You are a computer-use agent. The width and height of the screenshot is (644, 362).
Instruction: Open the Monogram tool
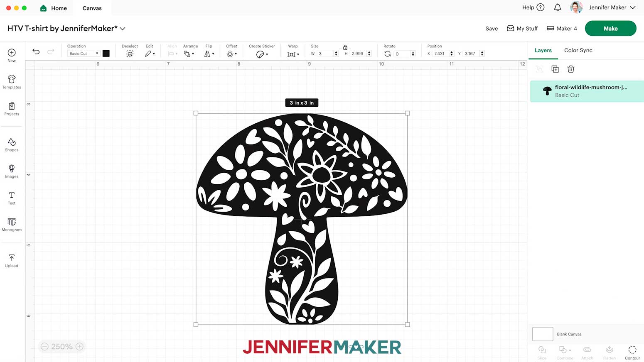click(x=12, y=225)
